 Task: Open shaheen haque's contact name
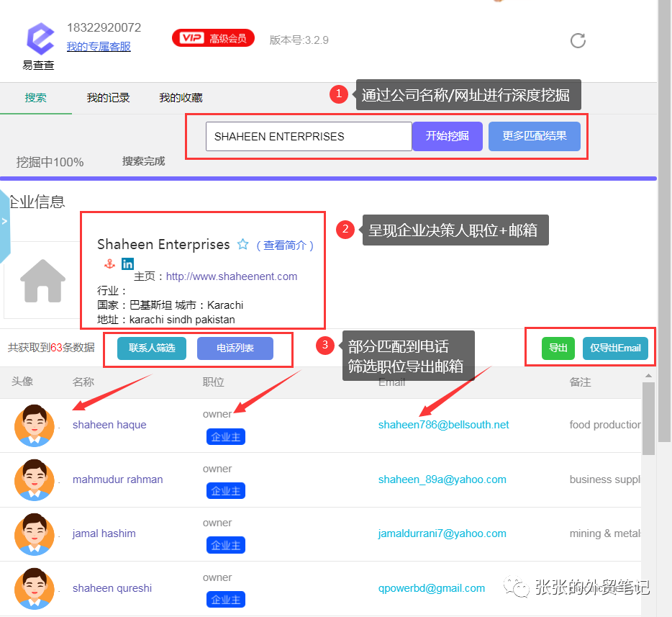[109, 425]
